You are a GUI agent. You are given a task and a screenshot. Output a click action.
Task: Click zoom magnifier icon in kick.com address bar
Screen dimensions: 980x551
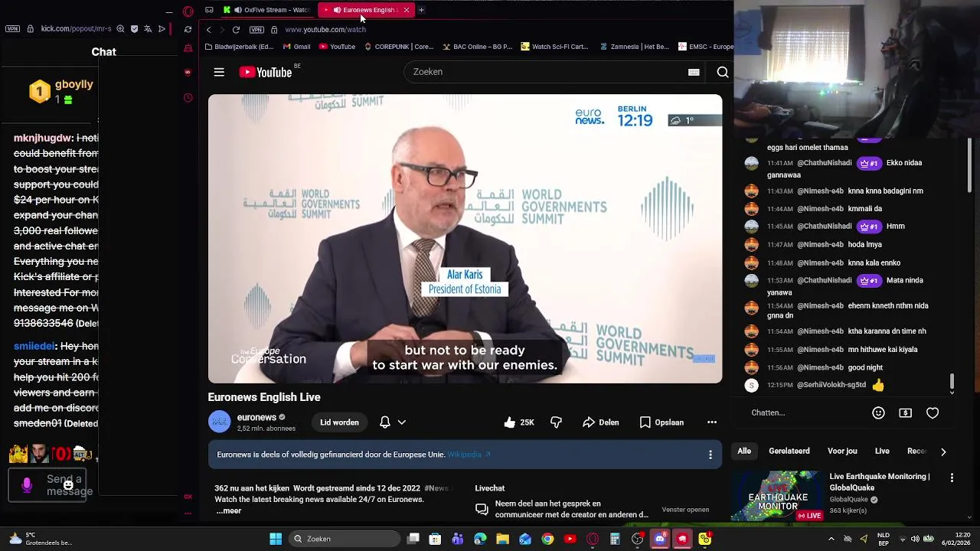[120, 29]
